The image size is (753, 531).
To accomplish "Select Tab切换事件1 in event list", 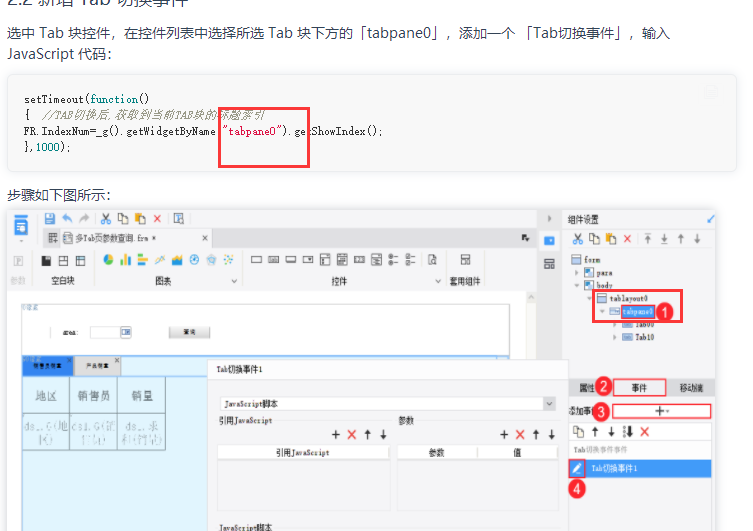I will 640,468.
